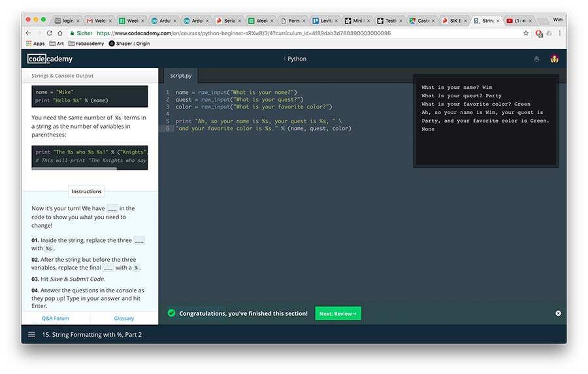The width and height of the screenshot is (588, 374).
Task: Open the user profile avatar
Action: tap(554, 59)
